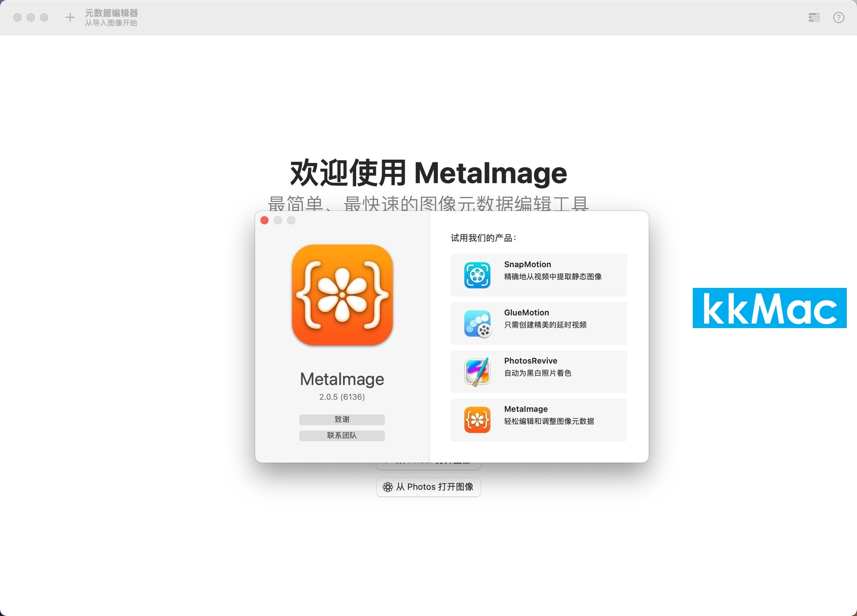Open the SnapMotion product title
Viewport: 857px width, 616px height.
tap(528, 264)
